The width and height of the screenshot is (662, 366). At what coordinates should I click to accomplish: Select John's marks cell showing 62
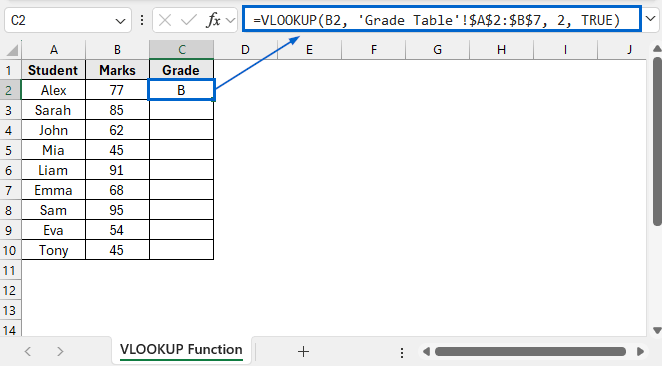click(117, 130)
